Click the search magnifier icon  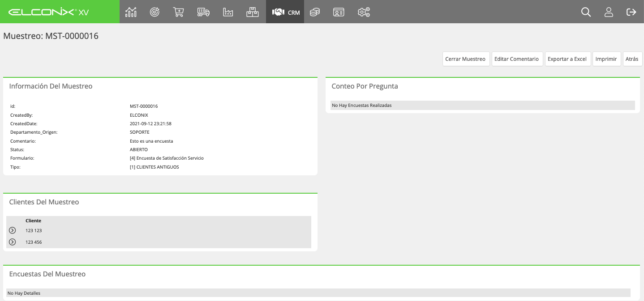point(586,12)
